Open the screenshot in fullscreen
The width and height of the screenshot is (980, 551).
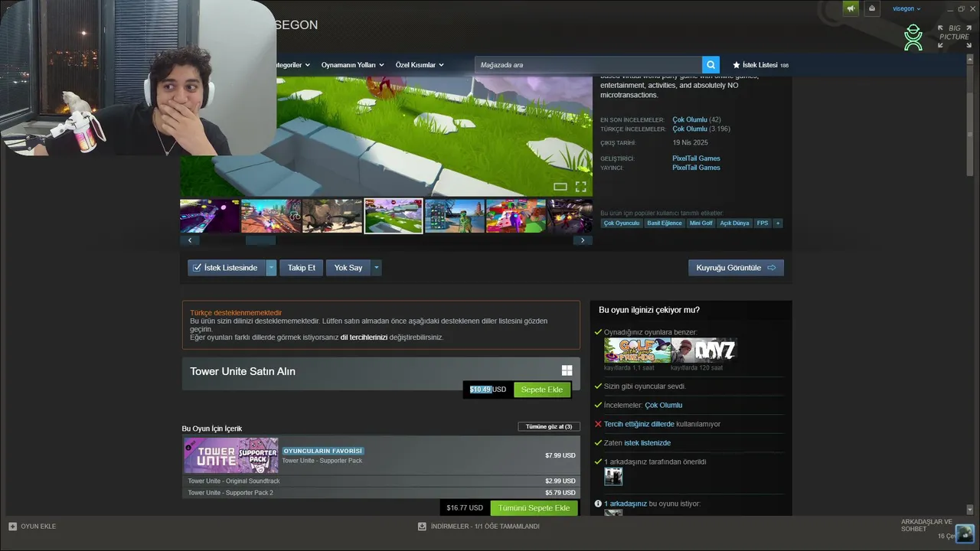click(580, 187)
